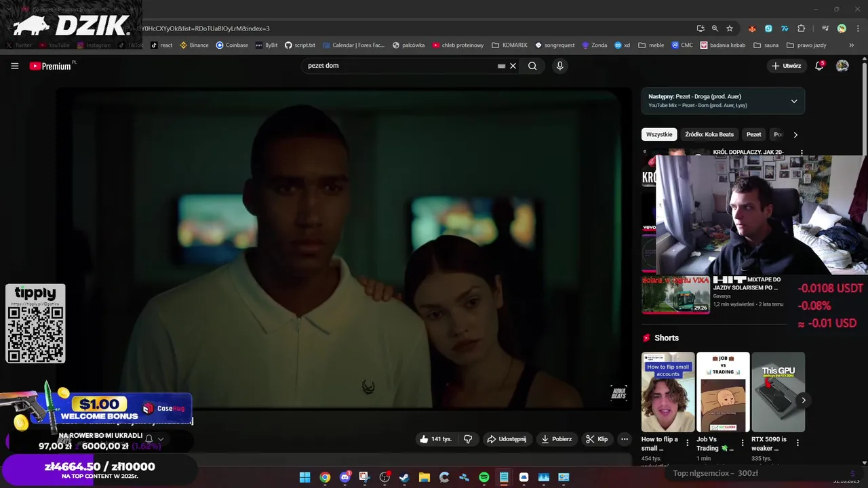Go to YouTube Premium home logo
Screen dimensions: 868x488
(x=52, y=66)
